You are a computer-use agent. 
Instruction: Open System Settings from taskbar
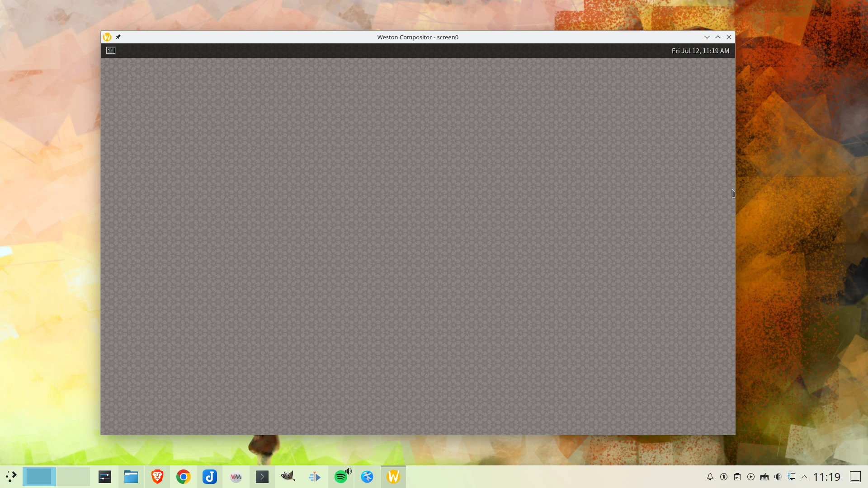coord(105,477)
